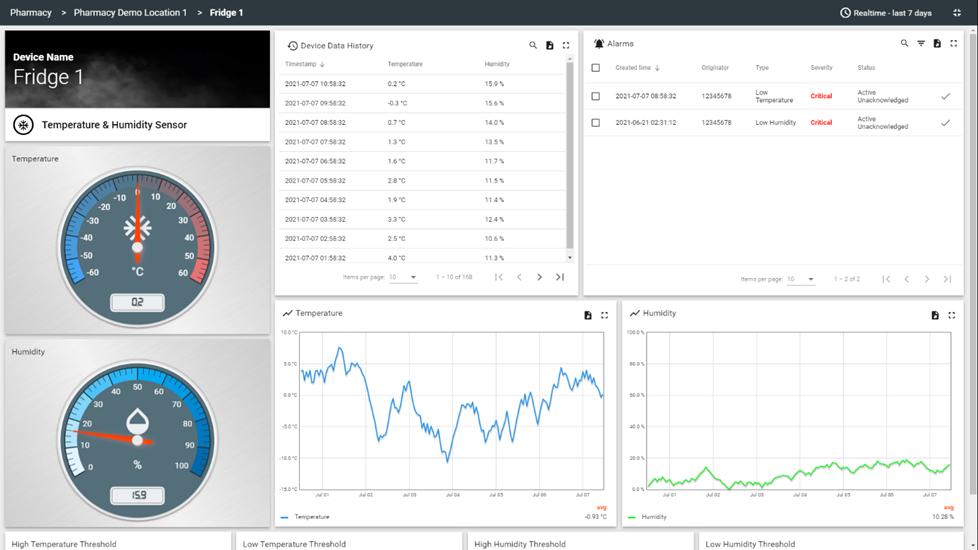Open the Alarms filter icon
The width and height of the screenshot is (978, 550).
click(921, 44)
